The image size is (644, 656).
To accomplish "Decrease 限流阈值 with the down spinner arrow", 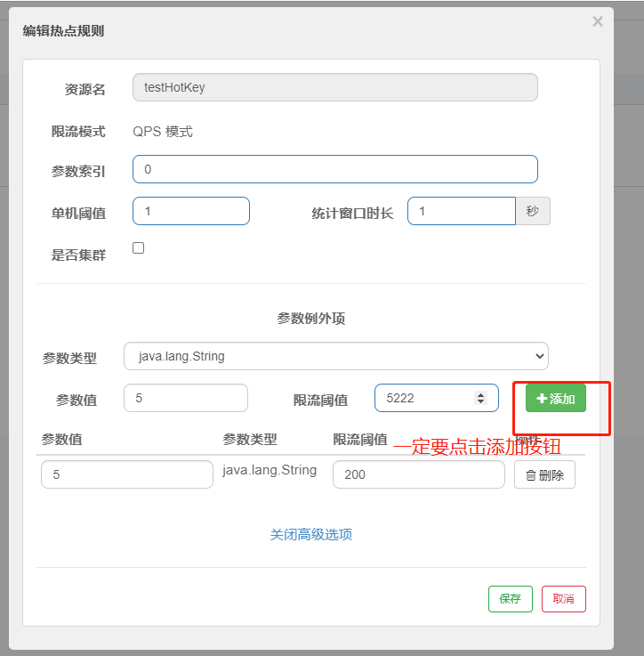I will tap(481, 401).
